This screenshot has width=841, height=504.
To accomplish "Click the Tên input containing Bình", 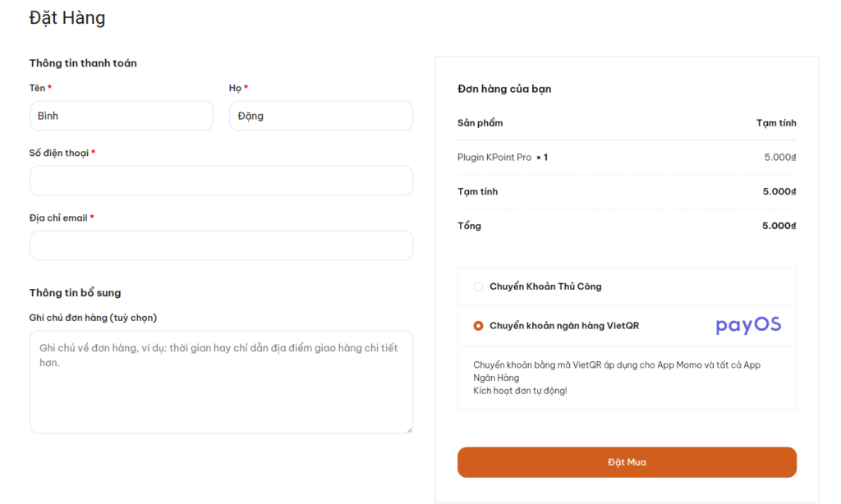I will (x=121, y=116).
